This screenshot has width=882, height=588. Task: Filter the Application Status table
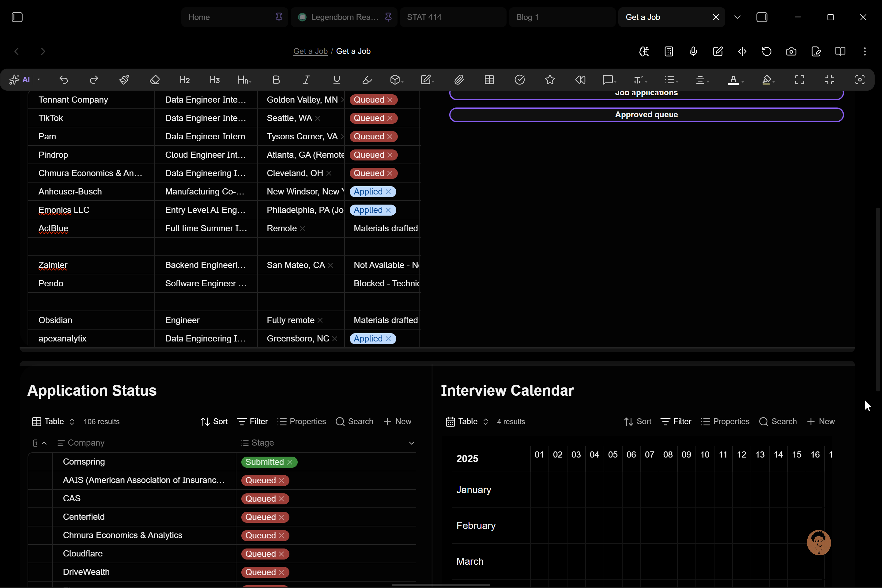[x=252, y=421]
